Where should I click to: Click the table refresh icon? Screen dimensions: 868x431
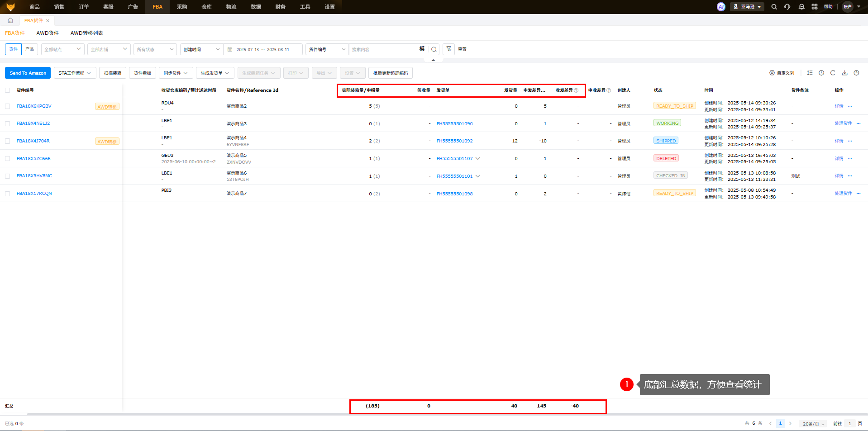pyautogui.click(x=833, y=73)
